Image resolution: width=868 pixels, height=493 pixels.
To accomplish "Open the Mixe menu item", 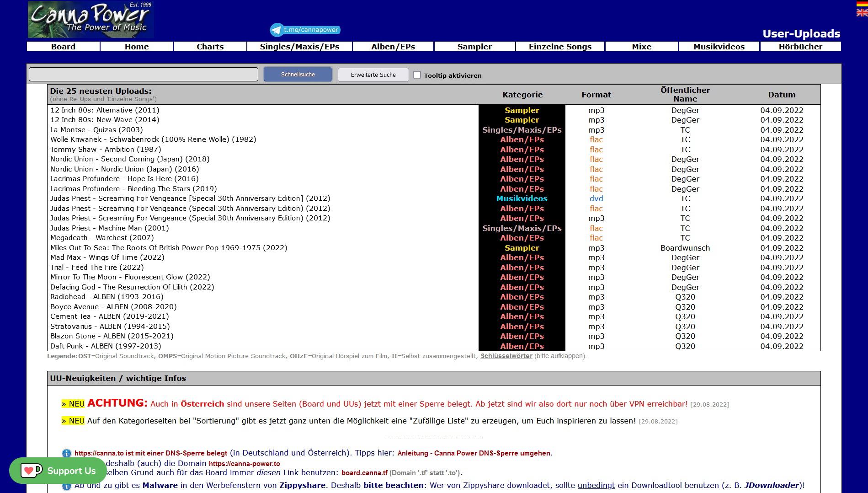I will [x=642, y=47].
